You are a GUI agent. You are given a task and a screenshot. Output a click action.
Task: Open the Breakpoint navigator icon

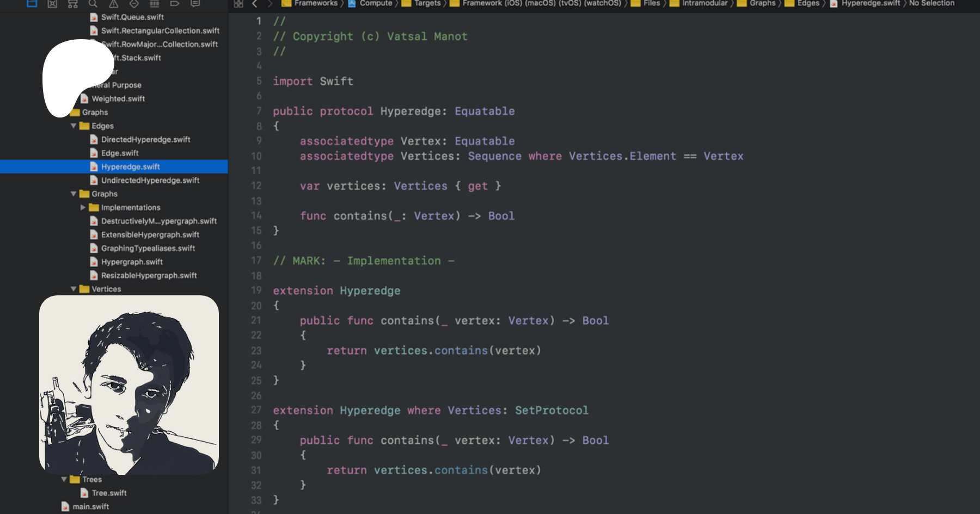click(x=175, y=3)
